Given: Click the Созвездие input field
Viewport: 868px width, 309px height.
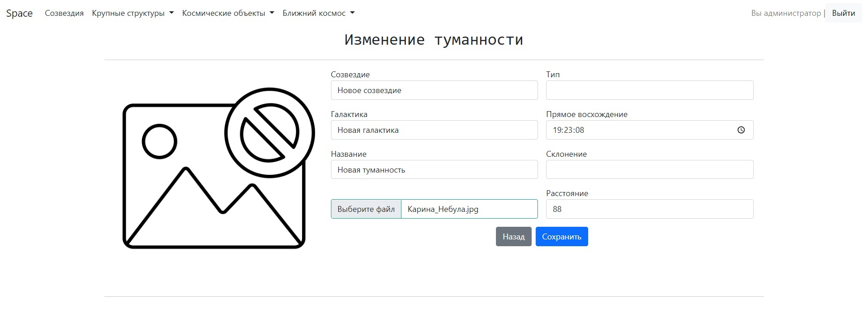Looking at the screenshot, I should pyautogui.click(x=434, y=90).
